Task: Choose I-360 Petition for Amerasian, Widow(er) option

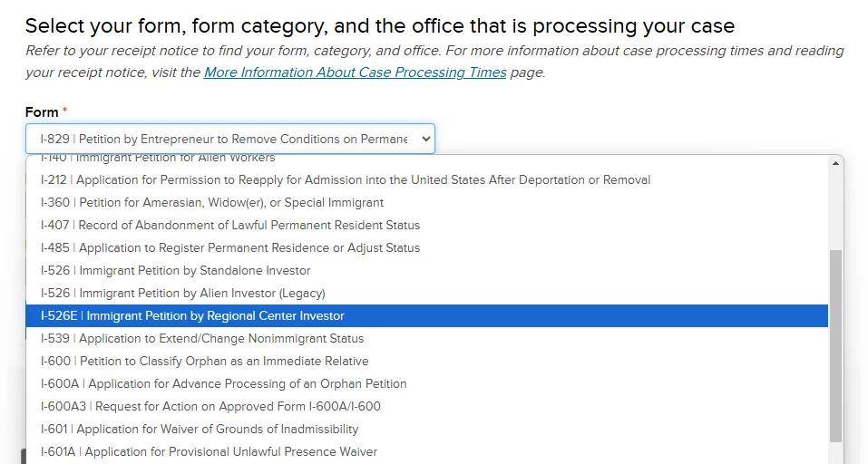Action: pyautogui.click(x=212, y=202)
